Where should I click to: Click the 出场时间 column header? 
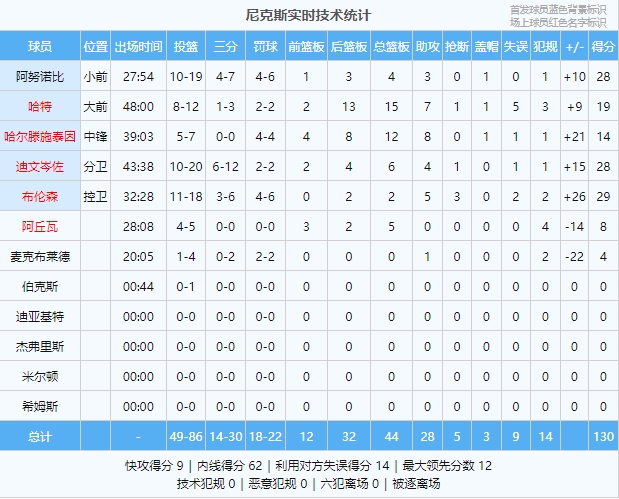[x=139, y=46]
